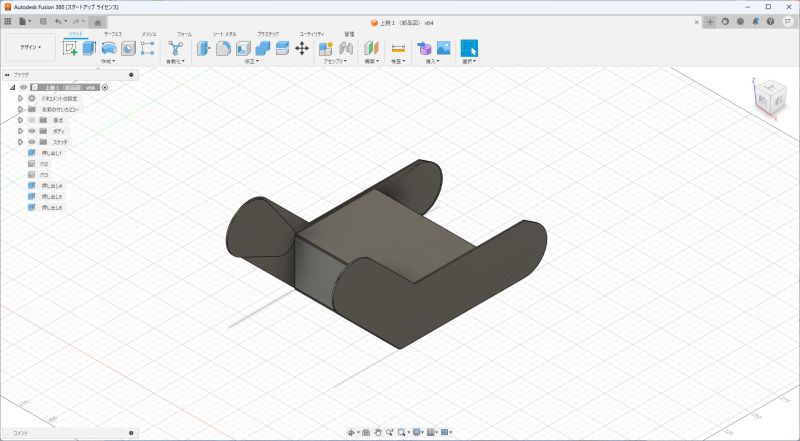Viewport: 800px width, 441px height.
Task: Toggle visibility of the Bodies folder
Action: 32,131
